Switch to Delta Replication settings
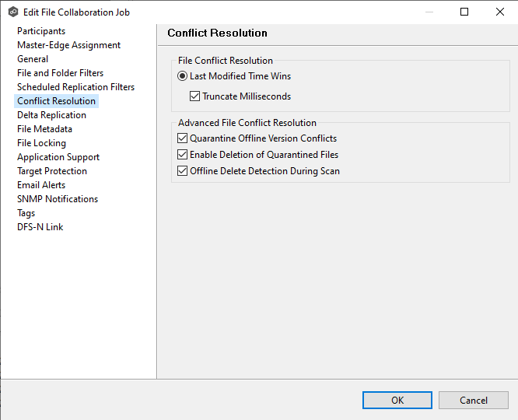Viewport: 518px width, 420px height. (x=51, y=115)
